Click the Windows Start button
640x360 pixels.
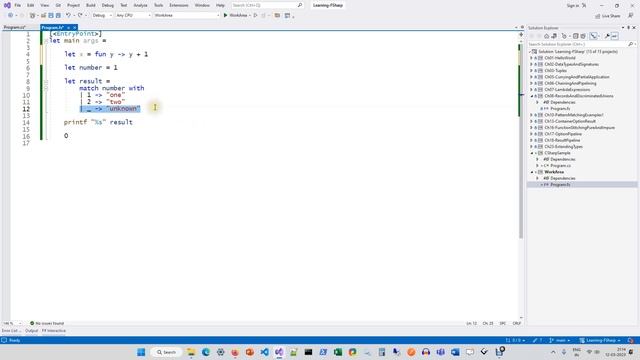click(141, 352)
